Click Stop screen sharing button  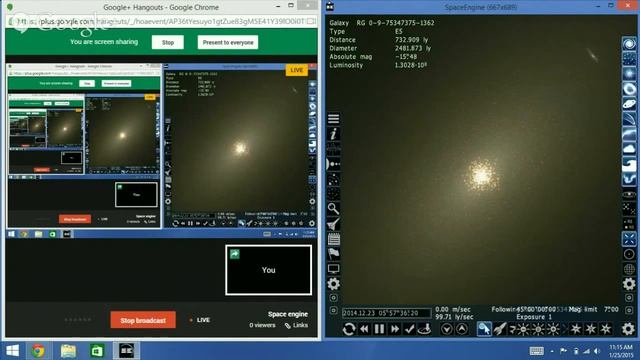[x=168, y=42]
